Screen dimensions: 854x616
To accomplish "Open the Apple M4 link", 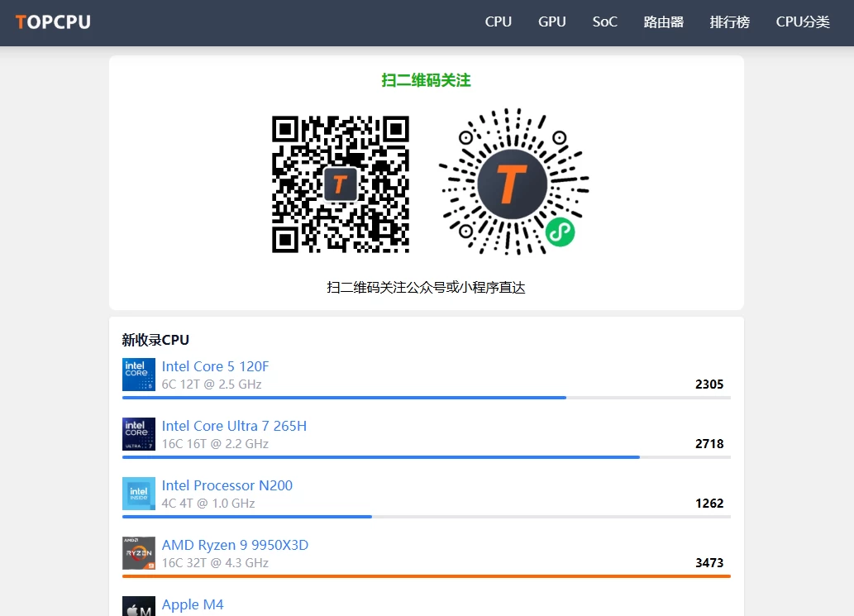I will (x=193, y=604).
